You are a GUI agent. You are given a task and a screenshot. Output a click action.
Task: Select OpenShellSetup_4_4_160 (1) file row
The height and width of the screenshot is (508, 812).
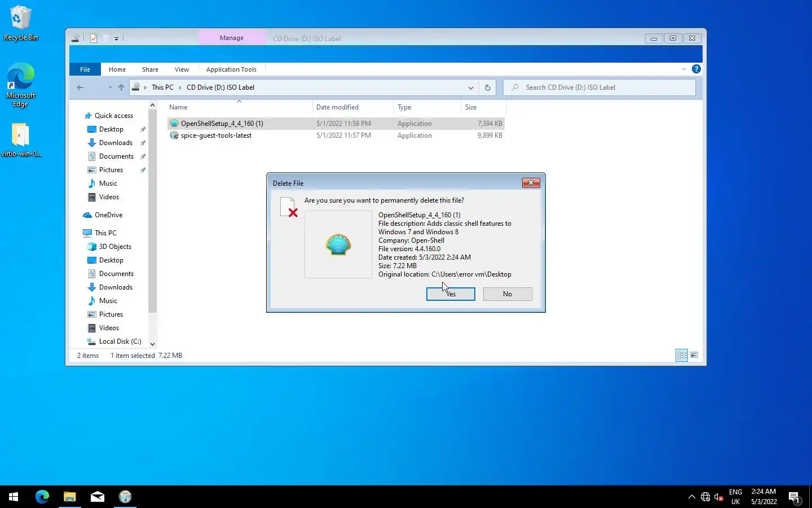tap(336, 124)
